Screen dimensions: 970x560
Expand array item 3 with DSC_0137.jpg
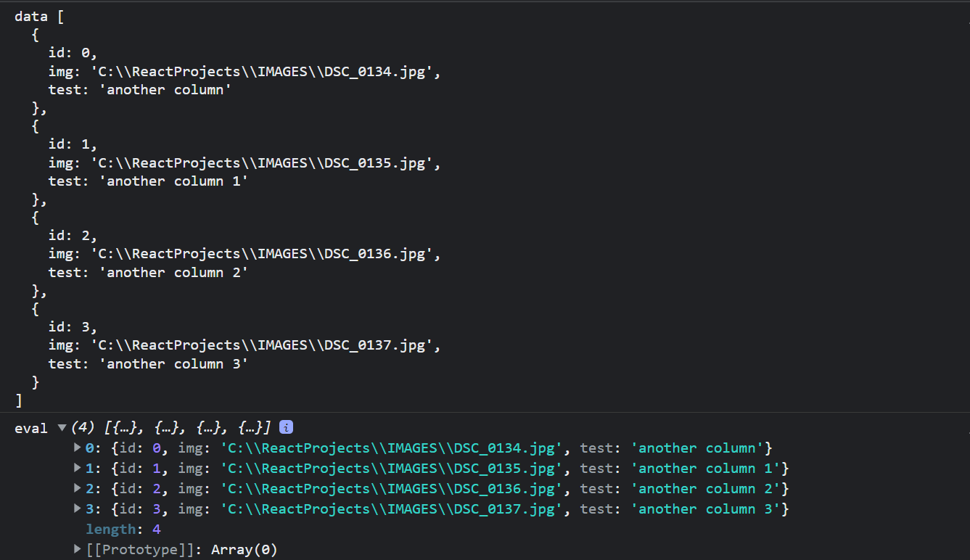click(x=78, y=508)
